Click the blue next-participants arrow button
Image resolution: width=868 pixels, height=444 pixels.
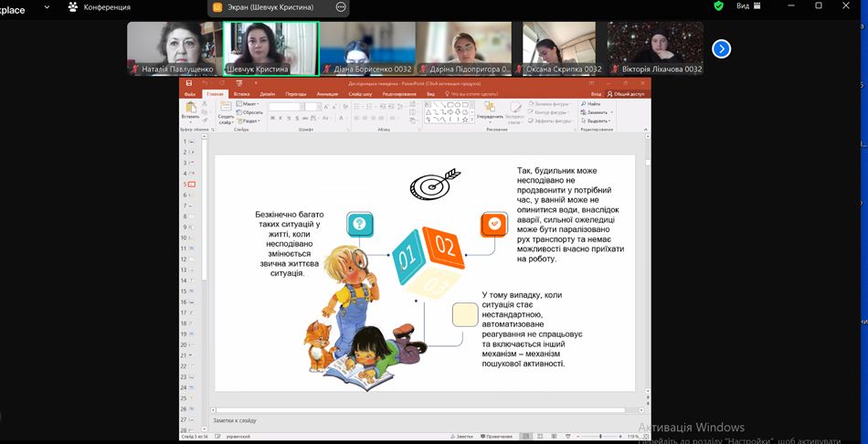click(x=721, y=48)
